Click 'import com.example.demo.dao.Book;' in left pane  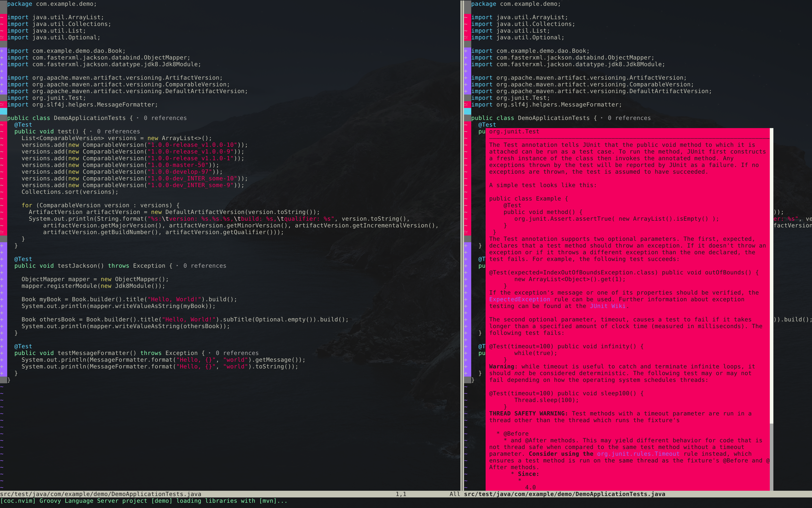[66, 51]
